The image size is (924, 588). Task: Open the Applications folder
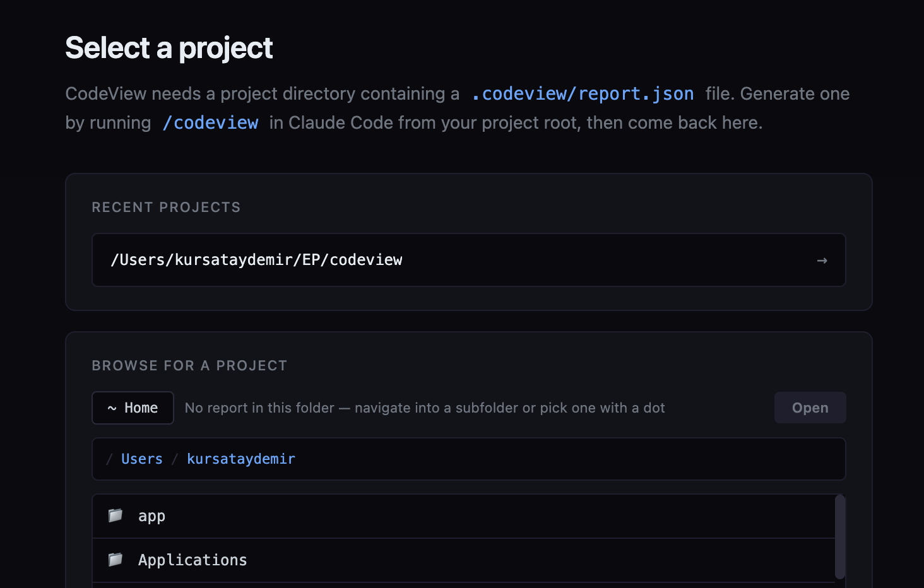coord(464,560)
